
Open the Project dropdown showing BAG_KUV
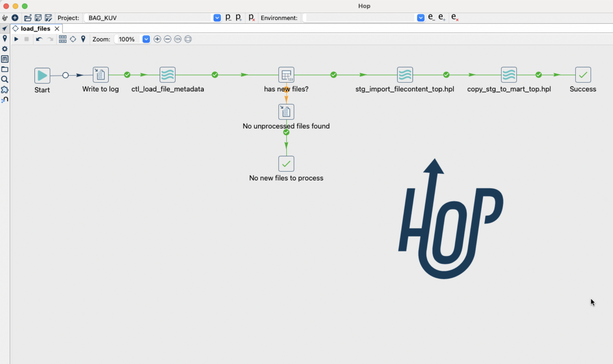coord(217,18)
